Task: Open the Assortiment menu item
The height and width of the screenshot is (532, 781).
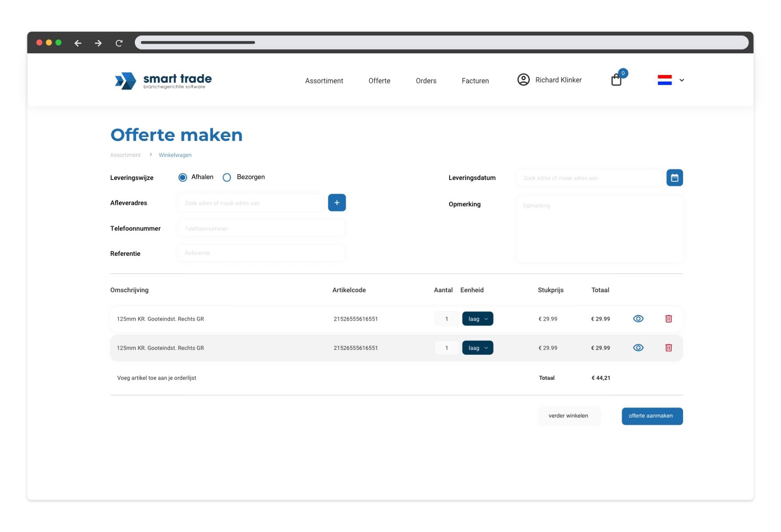Action: coord(324,81)
